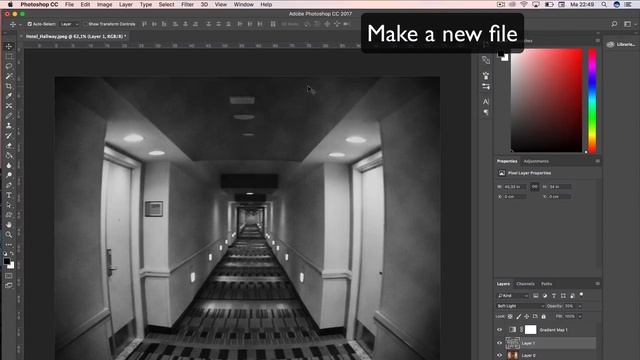Viewport: 640px width, 360px height.
Task: Change screen mode icon in toolbar
Action: [9, 285]
